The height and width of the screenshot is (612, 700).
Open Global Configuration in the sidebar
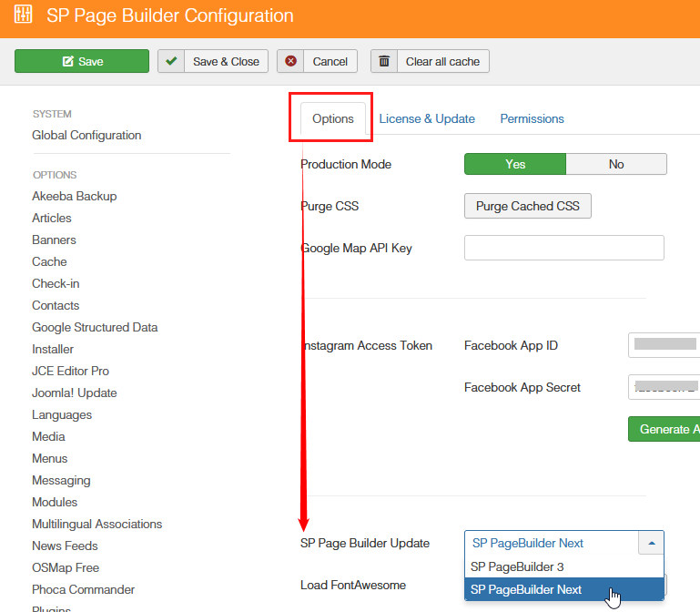click(86, 135)
